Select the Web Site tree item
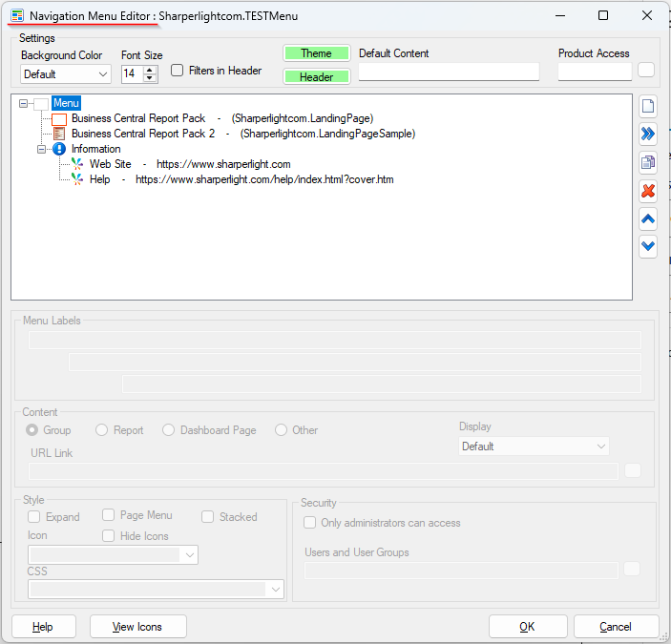 190,164
